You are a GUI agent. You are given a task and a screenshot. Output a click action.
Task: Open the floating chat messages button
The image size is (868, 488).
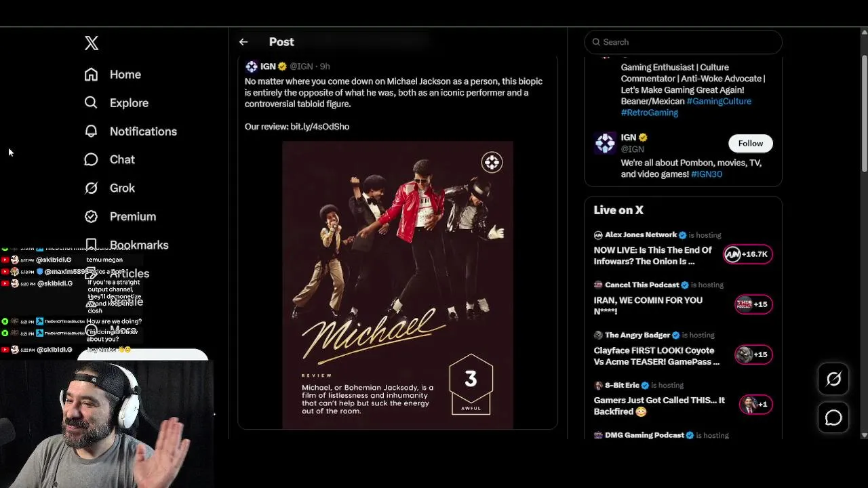(x=833, y=418)
